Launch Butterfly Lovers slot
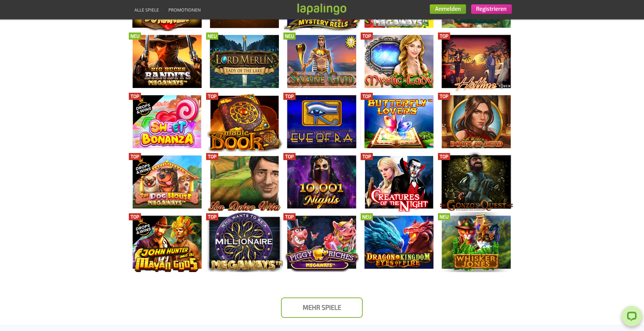Viewport: 644px width, 331px height. click(399, 122)
